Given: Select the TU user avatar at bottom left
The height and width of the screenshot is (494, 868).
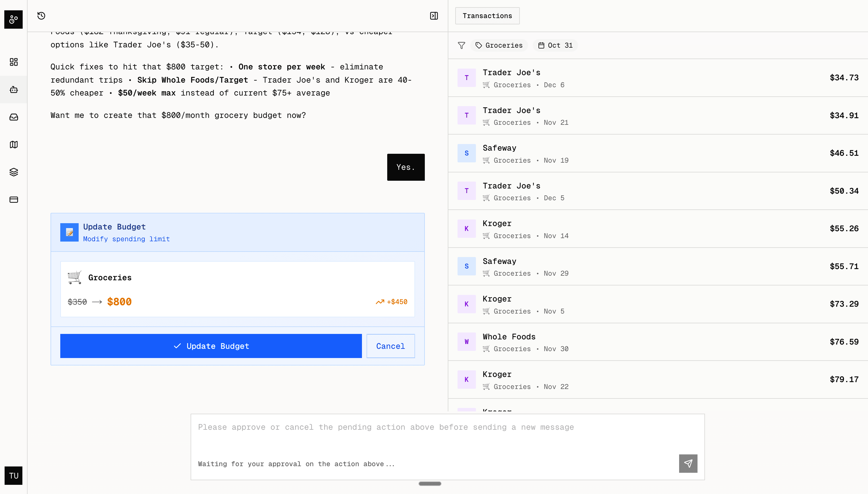Looking at the screenshot, I should (13, 476).
